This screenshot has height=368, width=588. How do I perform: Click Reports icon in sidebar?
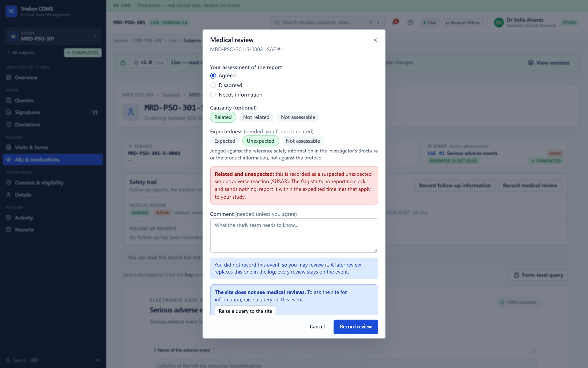(x=9, y=230)
